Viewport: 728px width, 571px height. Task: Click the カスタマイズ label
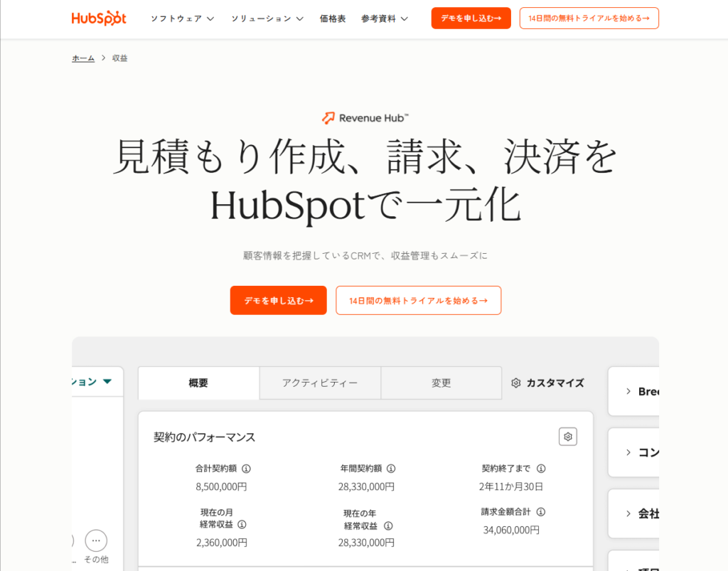tap(555, 383)
